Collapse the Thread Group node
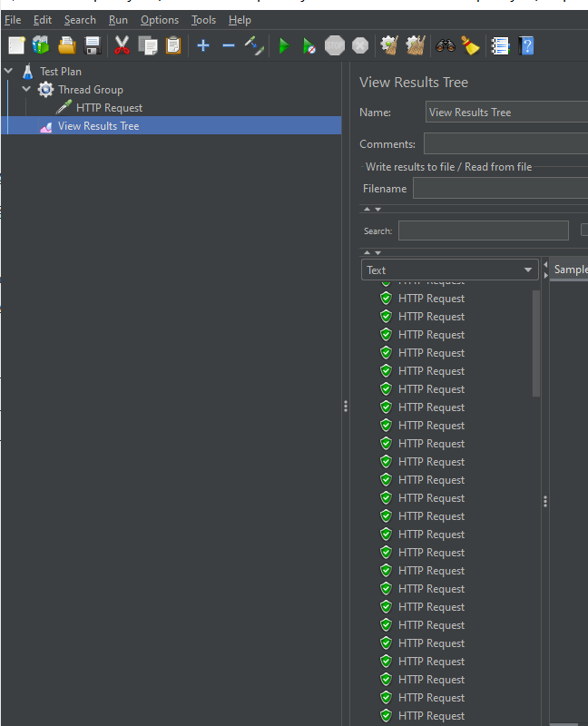The height and width of the screenshot is (726, 588). 26,89
